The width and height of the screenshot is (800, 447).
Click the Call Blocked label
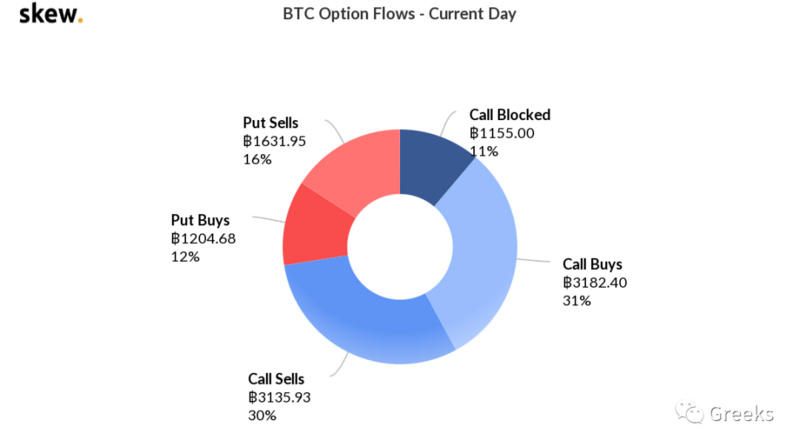[x=509, y=115]
